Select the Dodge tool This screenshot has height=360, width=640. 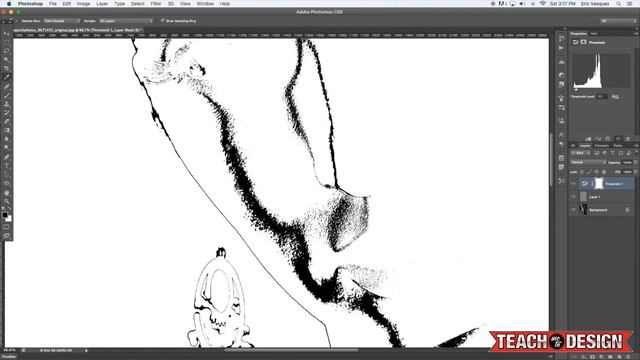7,148
